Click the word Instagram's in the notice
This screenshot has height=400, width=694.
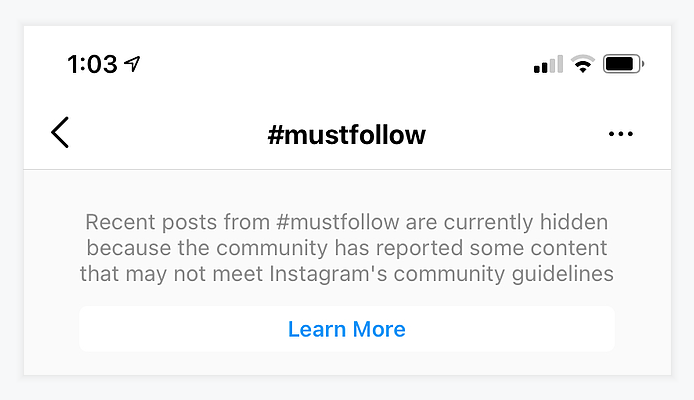click(x=328, y=273)
